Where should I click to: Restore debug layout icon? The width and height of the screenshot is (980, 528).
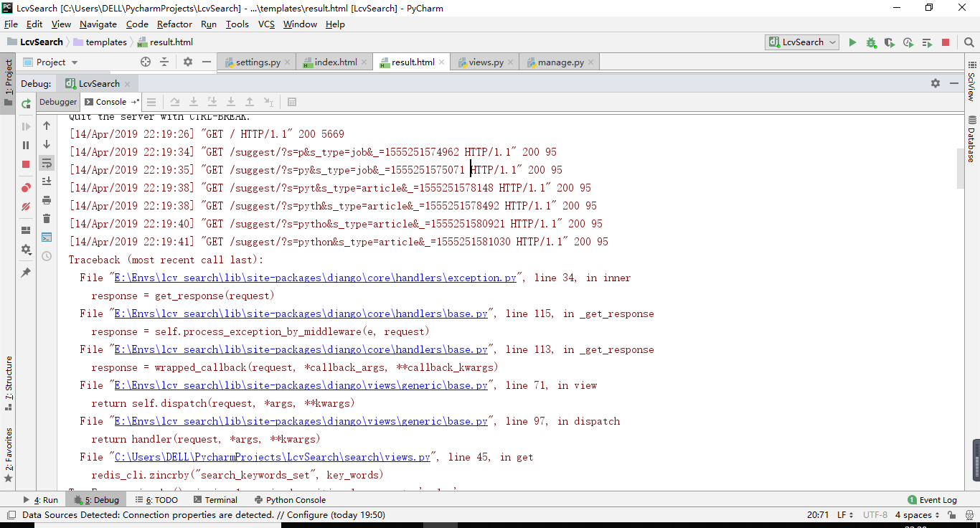[x=26, y=230]
